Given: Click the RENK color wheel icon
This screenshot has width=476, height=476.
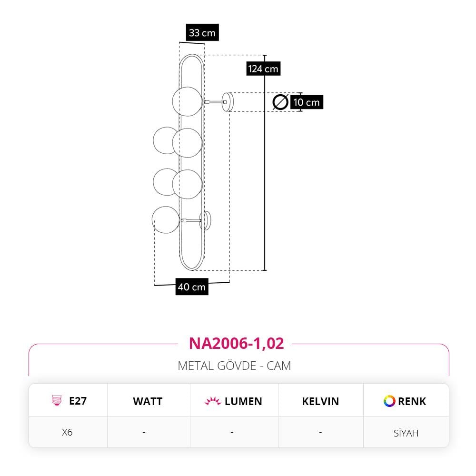Looking at the screenshot, I should click(x=389, y=401).
